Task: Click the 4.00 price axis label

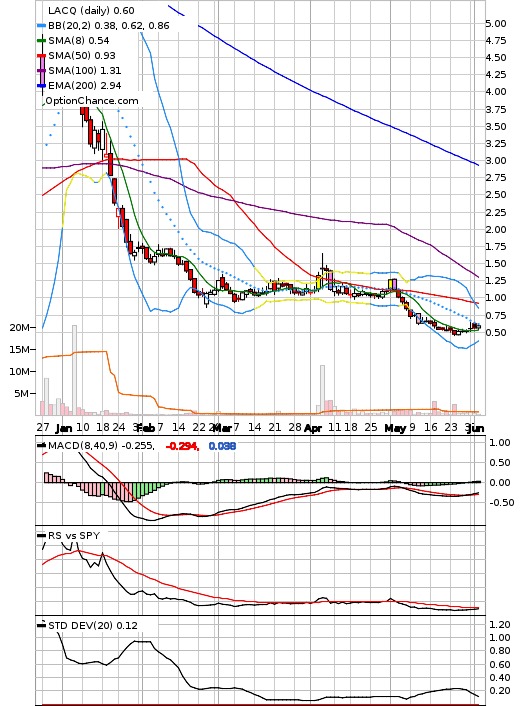Action: [496, 92]
